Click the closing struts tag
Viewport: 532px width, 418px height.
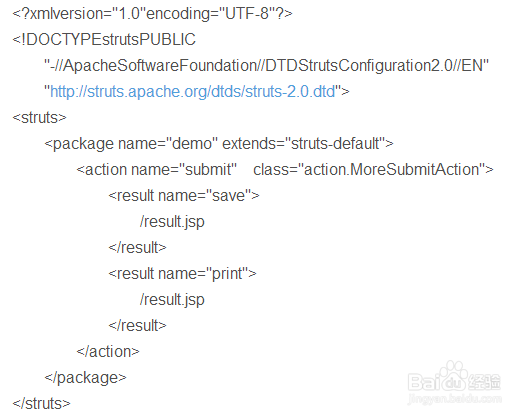click(x=41, y=404)
